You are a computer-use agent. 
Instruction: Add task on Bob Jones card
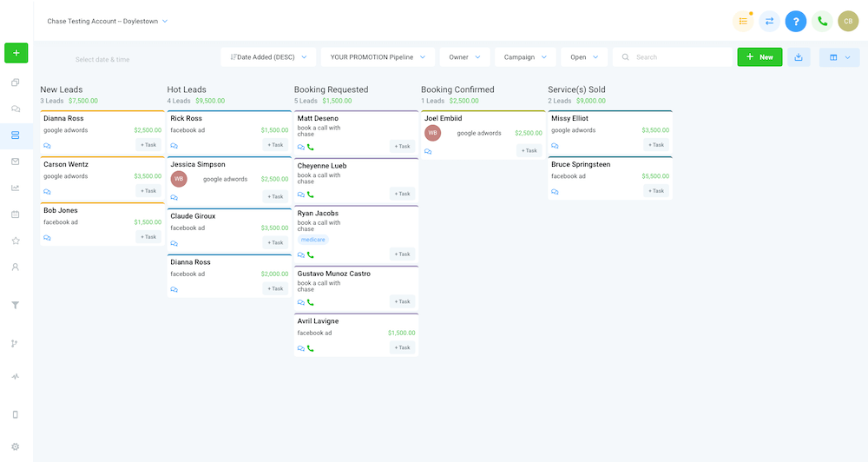pyautogui.click(x=148, y=236)
